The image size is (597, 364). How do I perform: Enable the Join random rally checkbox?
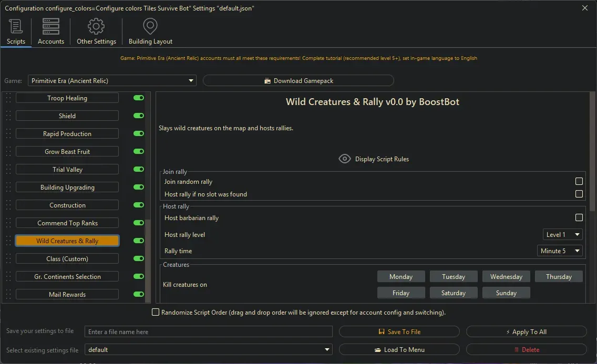pos(579,181)
